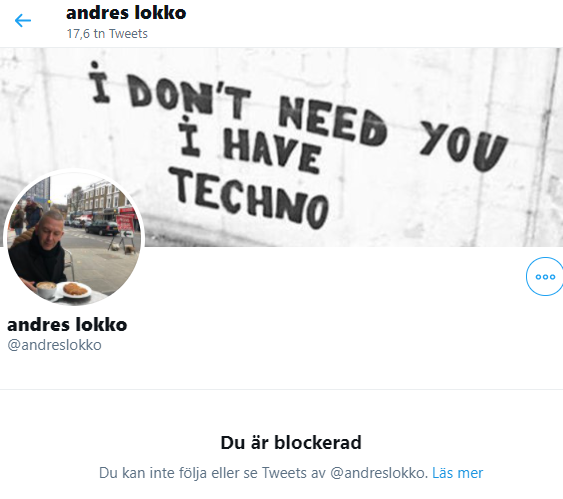Click "NEED YOU" graffiti text on banner

tap(393, 132)
